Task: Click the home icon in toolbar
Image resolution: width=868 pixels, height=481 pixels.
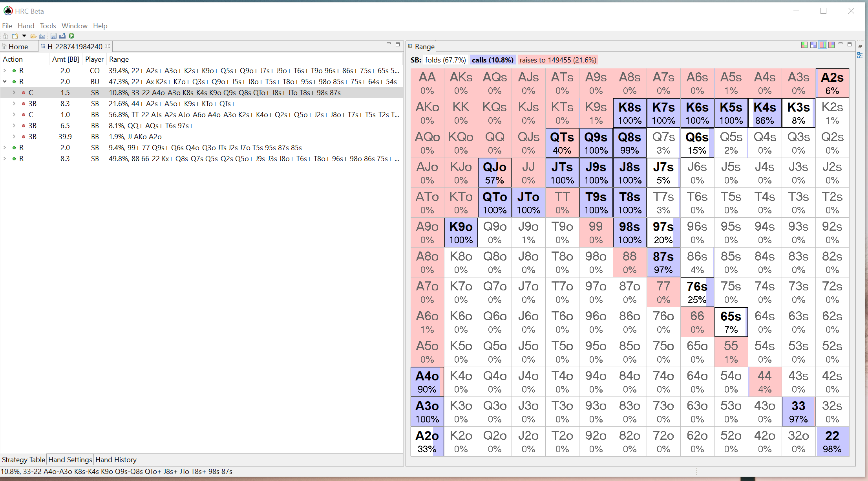Action: coord(5,36)
